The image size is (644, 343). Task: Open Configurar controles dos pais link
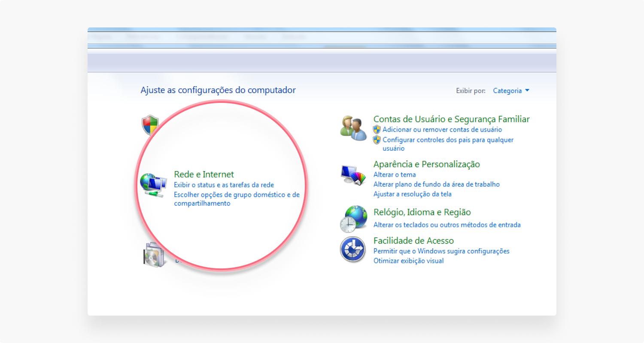[448, 144]
